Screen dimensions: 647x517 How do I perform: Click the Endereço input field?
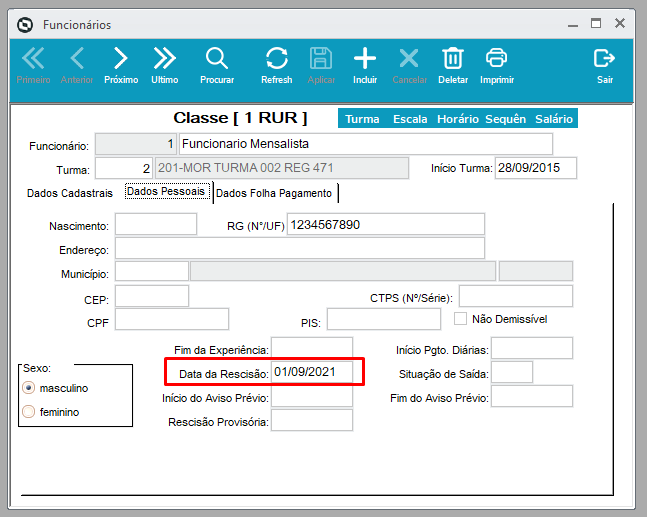click(x=300, y=248)
